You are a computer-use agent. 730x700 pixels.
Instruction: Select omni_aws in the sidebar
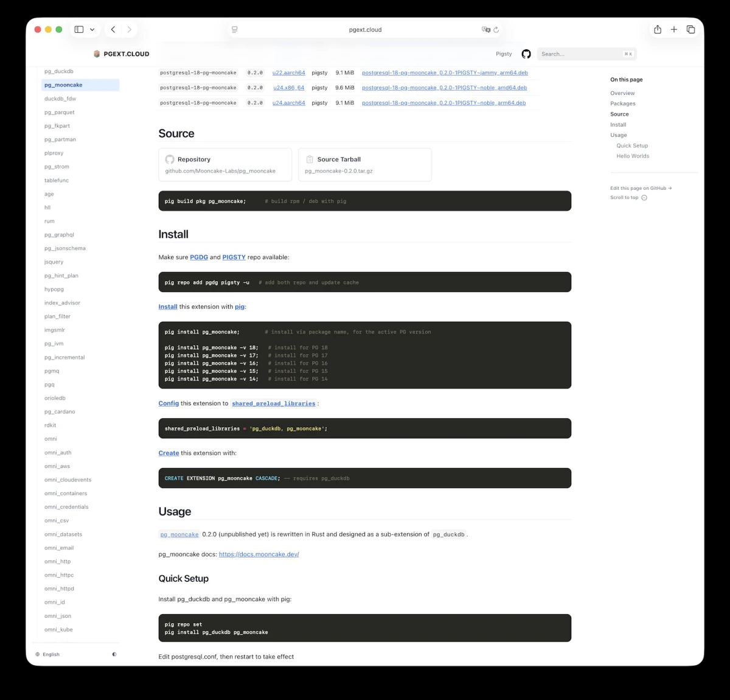pyautogui.click(x=57, y=466)
